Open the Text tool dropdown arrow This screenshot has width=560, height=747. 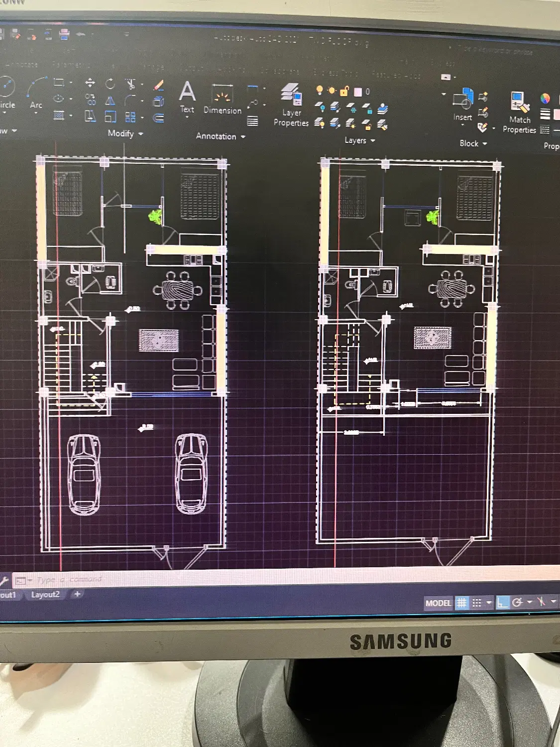tap(187, 118)
